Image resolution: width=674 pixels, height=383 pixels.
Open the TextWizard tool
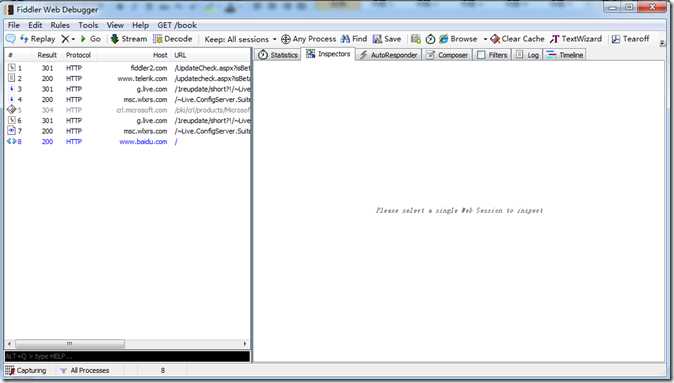pos(576,39)
